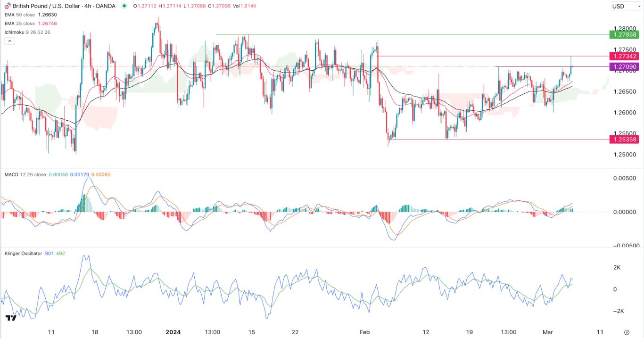The width and height of the screenshot is (644, 338).
Task: Collapse the indicator legend with the arrow button
Action: click(10, 41)
